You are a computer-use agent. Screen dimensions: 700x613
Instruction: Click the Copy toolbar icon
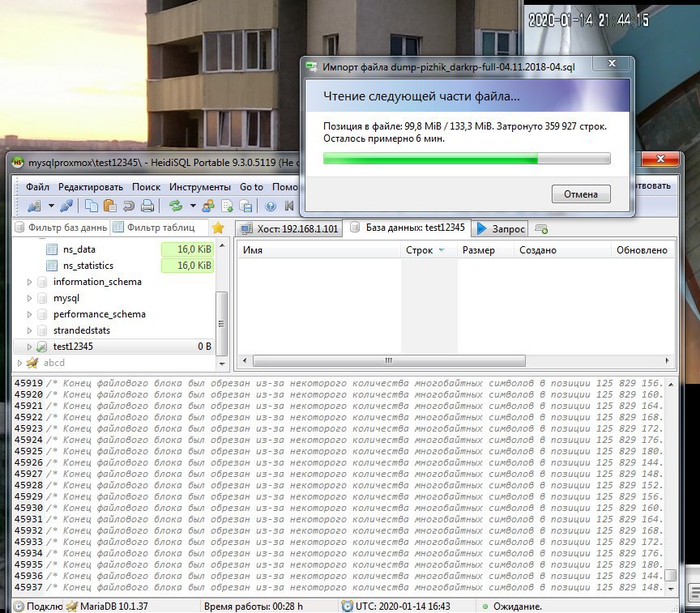92,206
